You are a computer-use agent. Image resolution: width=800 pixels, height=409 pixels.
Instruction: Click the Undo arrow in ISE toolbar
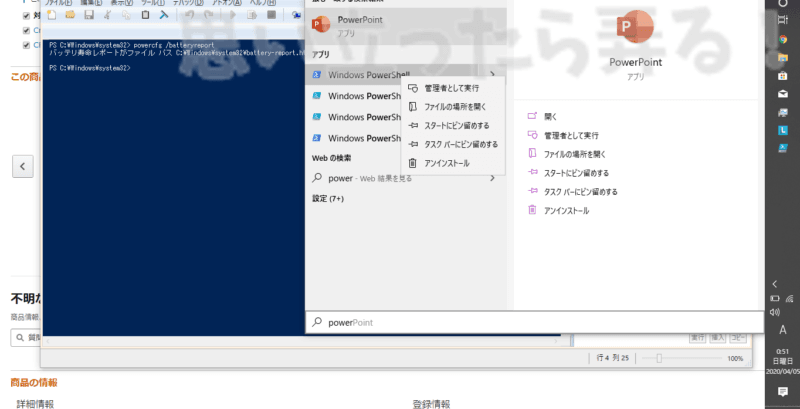coord(189,15)
